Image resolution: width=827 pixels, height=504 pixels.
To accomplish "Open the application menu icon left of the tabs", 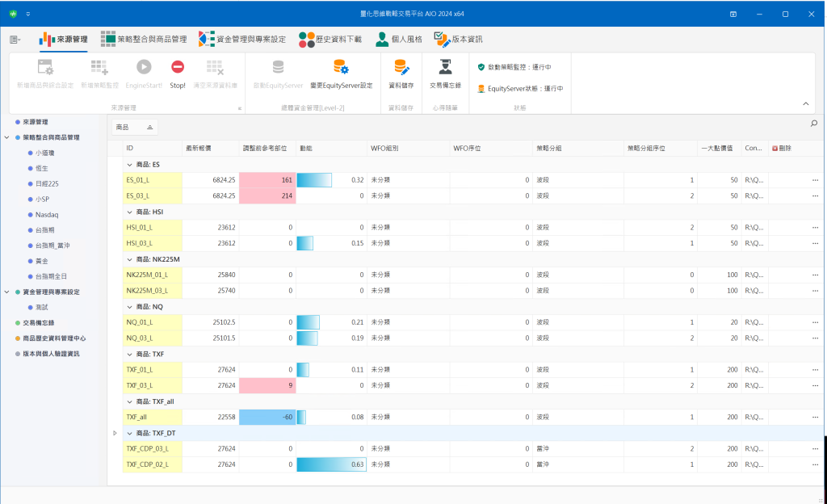I will click(15, 39).
